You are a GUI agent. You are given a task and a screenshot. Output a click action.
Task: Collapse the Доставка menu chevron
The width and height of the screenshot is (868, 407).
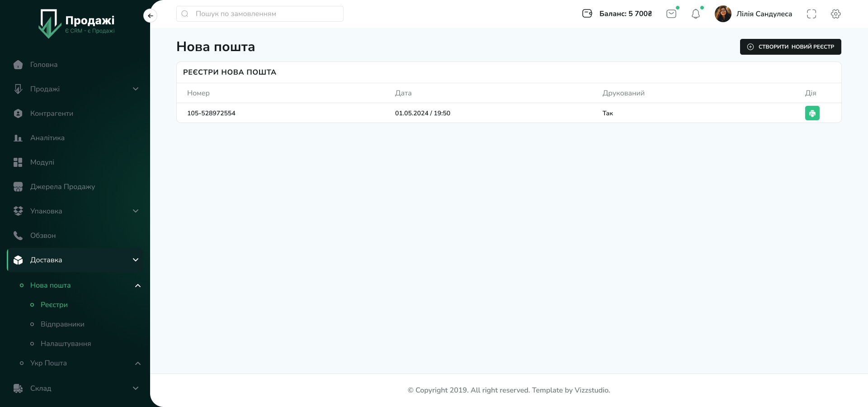click(136, 260)
